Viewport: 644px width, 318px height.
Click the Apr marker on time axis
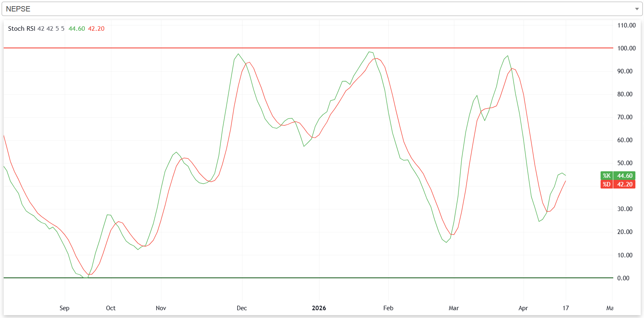tap(523, 308)
